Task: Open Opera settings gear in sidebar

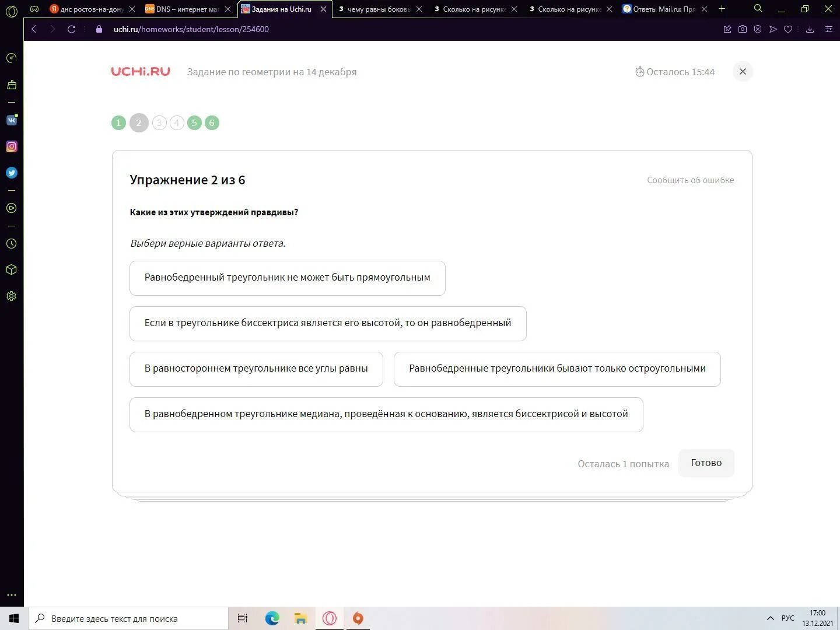Action: pos(11,296)
